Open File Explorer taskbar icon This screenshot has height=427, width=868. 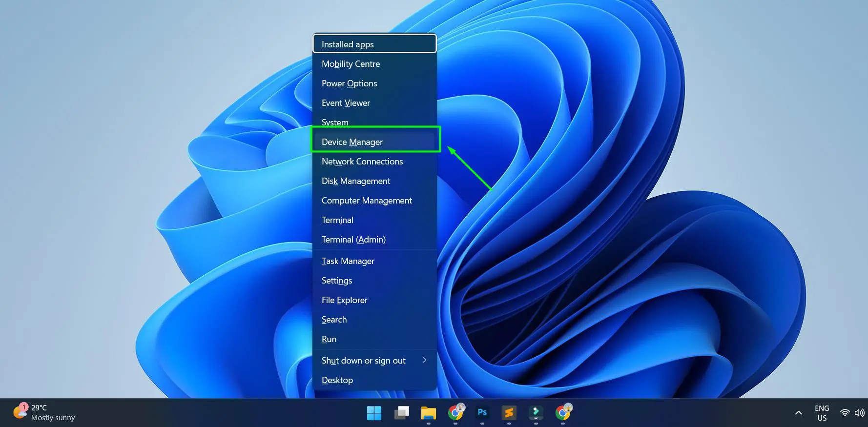(x=428, y=413)
